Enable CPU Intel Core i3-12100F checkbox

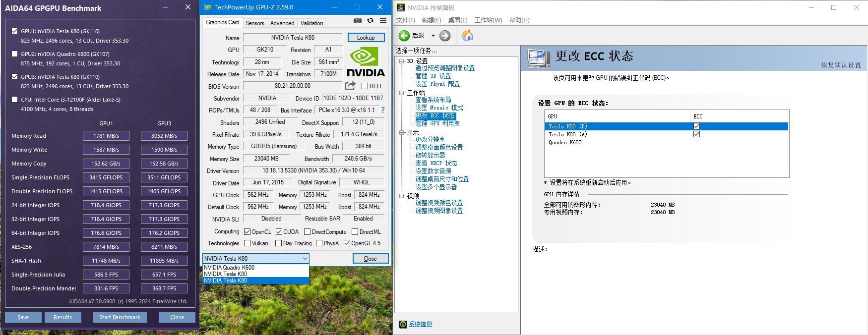(x=14, y=100)
